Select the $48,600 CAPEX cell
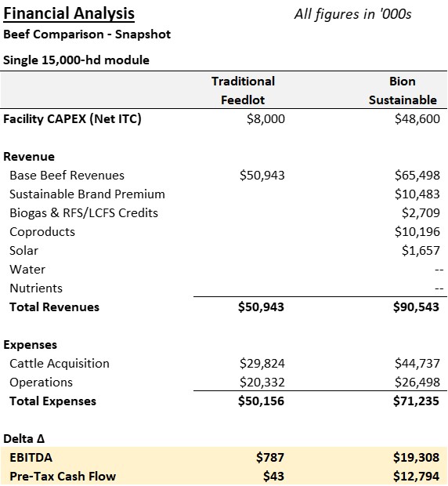The height and width of the screenshot is (486, 448). pos(417,119)
